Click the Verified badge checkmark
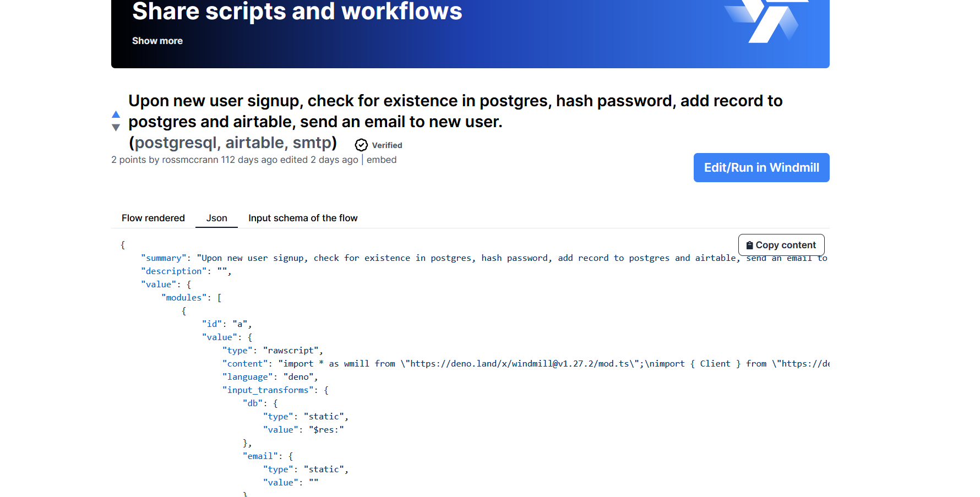Viewport: 980px width, 497px height. pos(361,145)
